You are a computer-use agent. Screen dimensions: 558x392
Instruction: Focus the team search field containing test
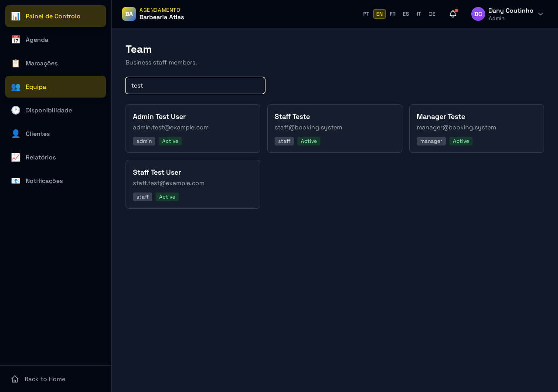[x=195, y=85]
